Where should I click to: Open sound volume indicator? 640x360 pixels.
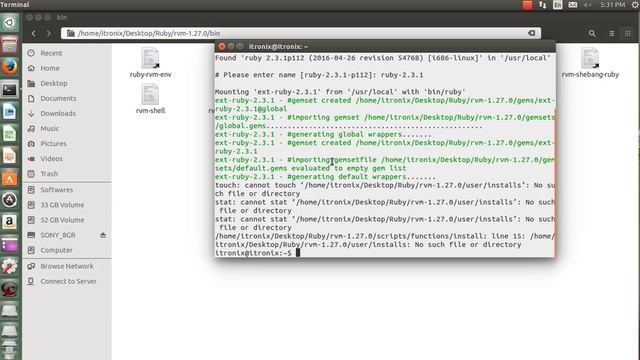point(588,5)
